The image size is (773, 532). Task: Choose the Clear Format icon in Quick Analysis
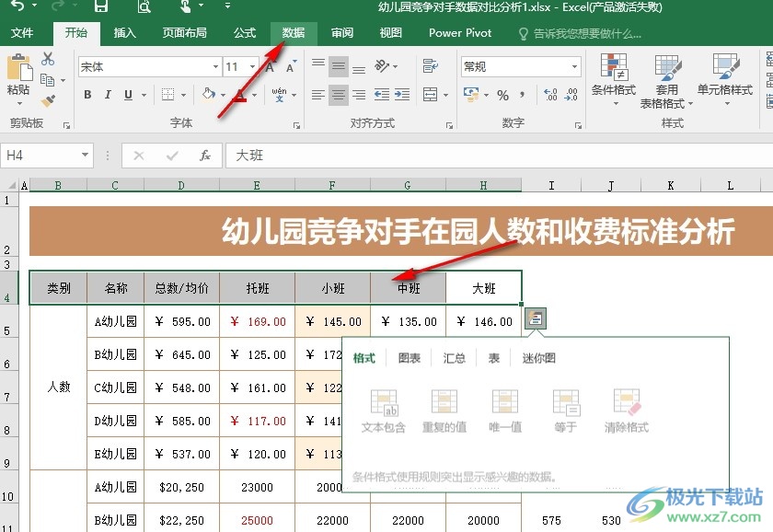(x=626, y=411)
